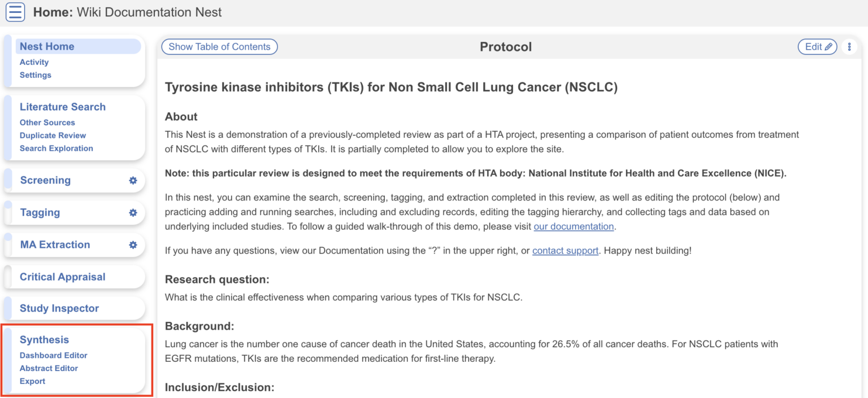Open the hamburger navigation menu icon
This screenshot has height=398, width=868.
[15, 12]
